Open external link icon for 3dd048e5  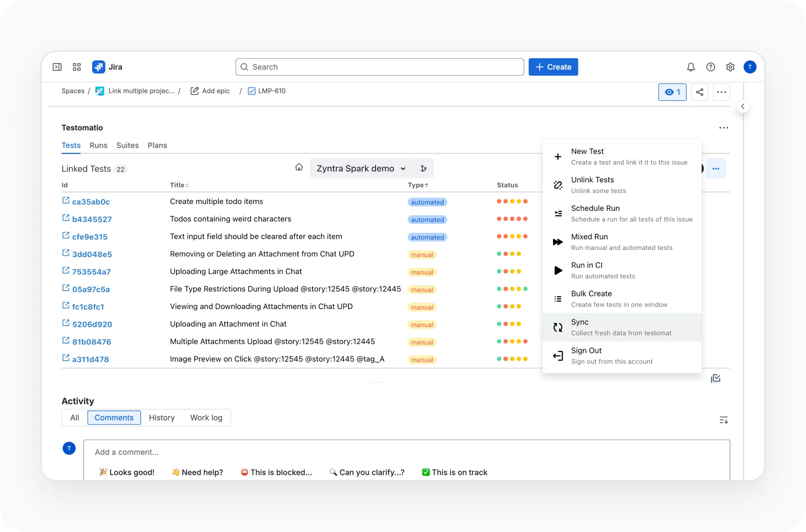point(65,253)
